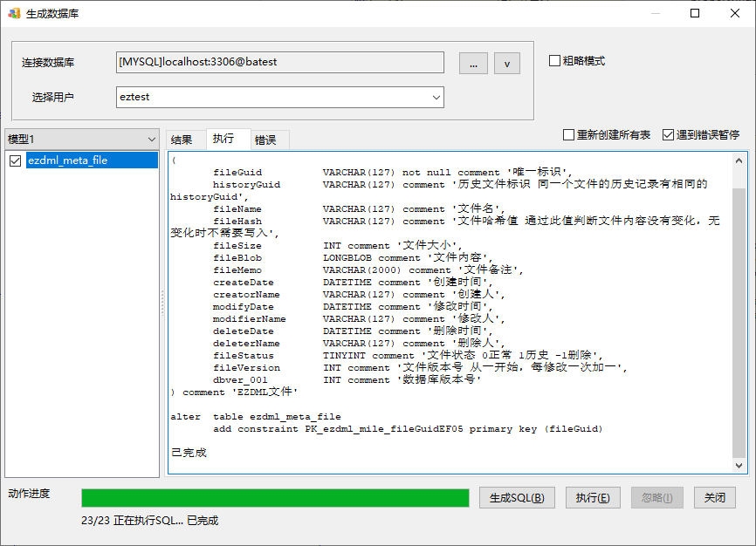Click the 生成SQL(B) button
756x546 pixels.
click(517, 498)
